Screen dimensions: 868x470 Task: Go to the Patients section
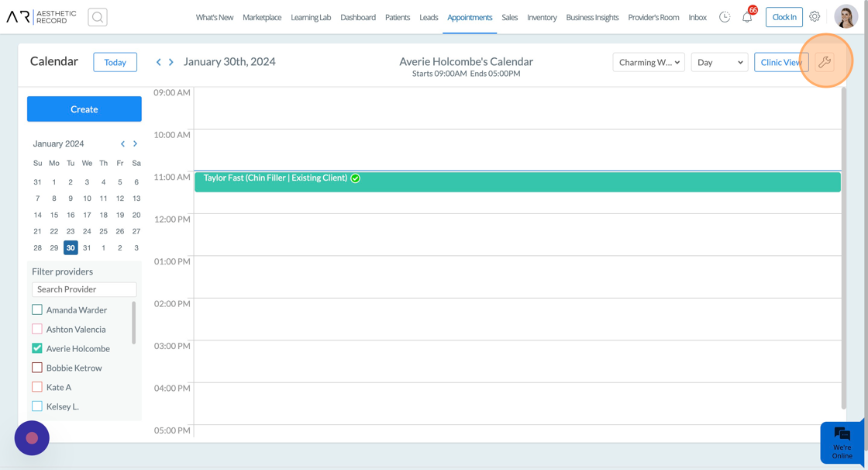398,17
